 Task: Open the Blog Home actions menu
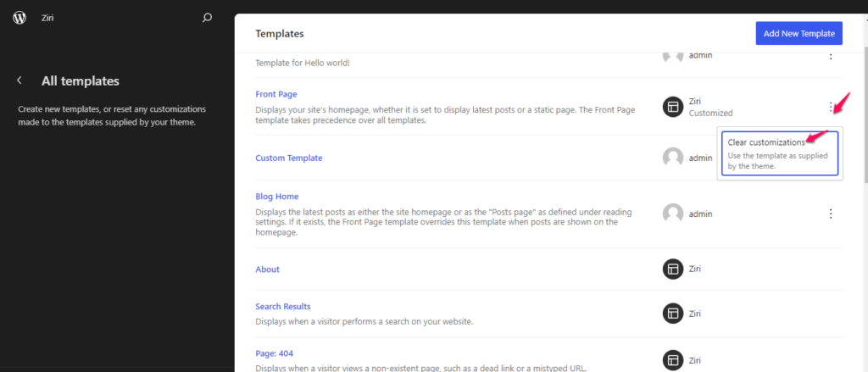[x=831, y=214]
